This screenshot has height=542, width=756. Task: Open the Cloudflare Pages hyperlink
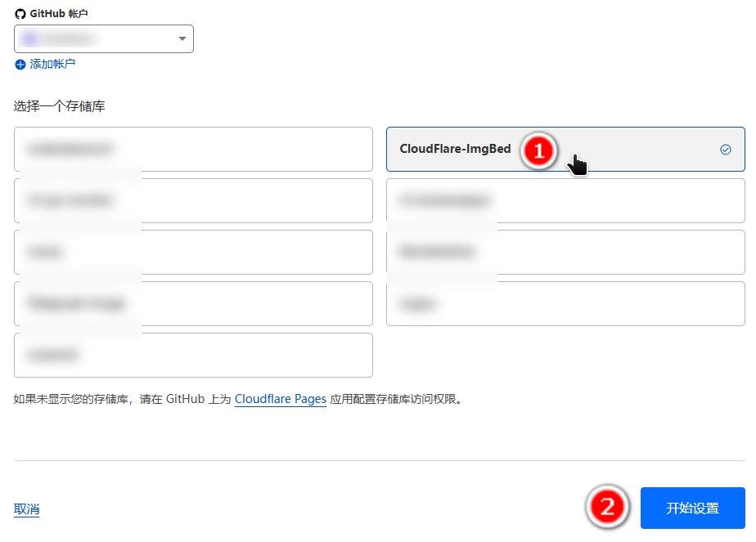point(280,399)
